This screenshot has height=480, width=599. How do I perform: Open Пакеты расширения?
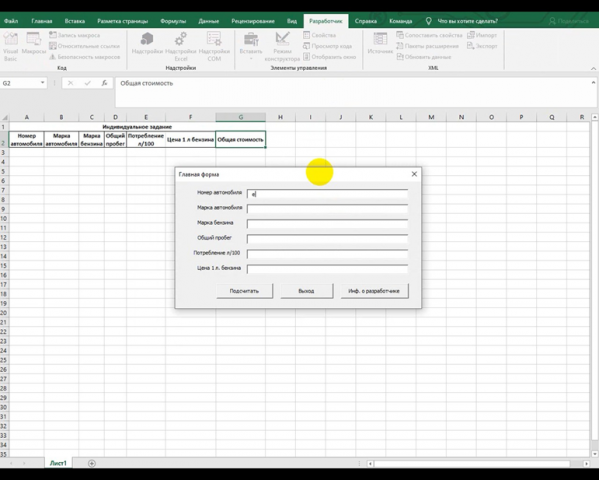(x=427, y=46)
